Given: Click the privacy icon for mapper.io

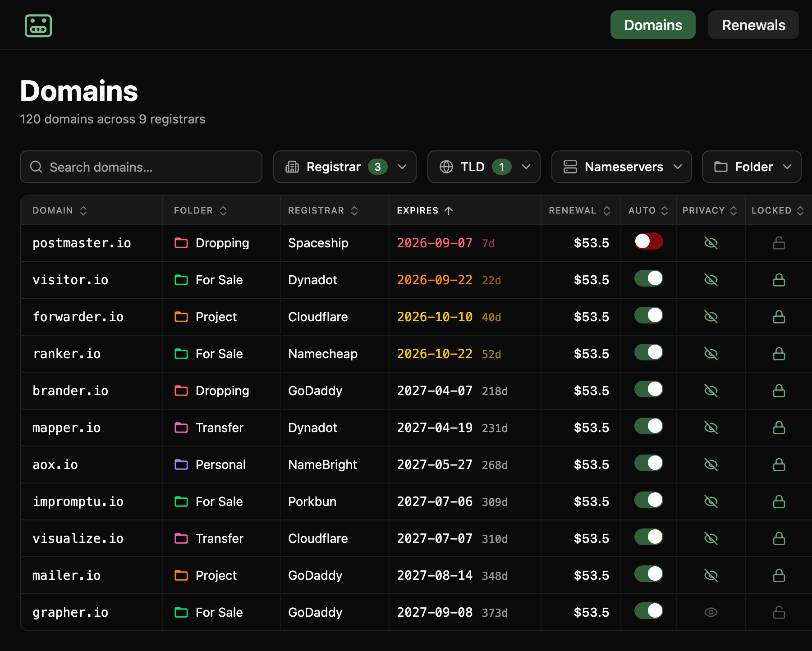Looking at the screenshot, I should (x=711, y=428).
